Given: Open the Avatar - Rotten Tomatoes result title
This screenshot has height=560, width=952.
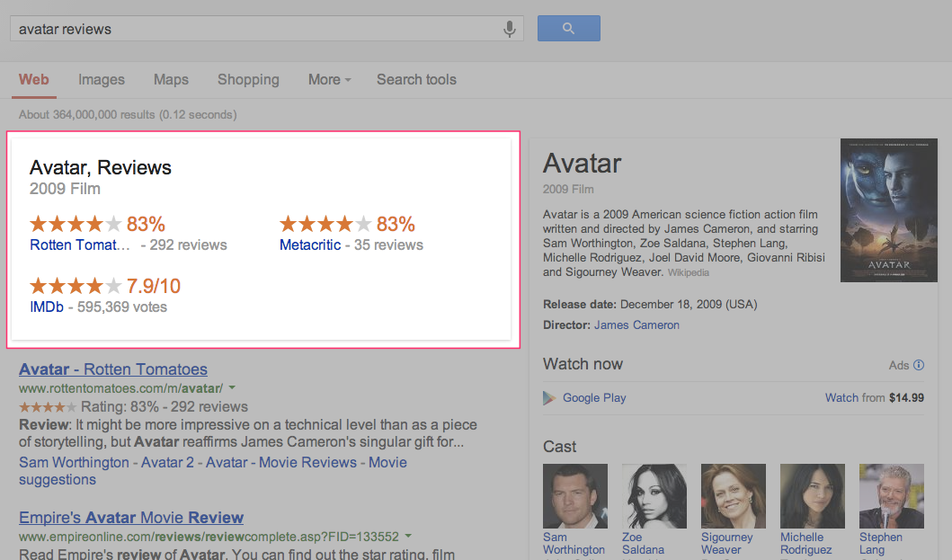Looking at the screenshot, I should 113,369.
